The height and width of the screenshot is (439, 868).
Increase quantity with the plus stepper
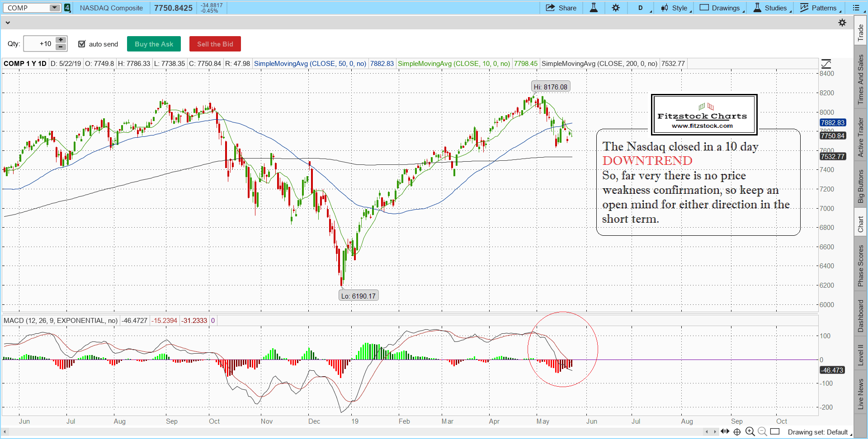61,40
